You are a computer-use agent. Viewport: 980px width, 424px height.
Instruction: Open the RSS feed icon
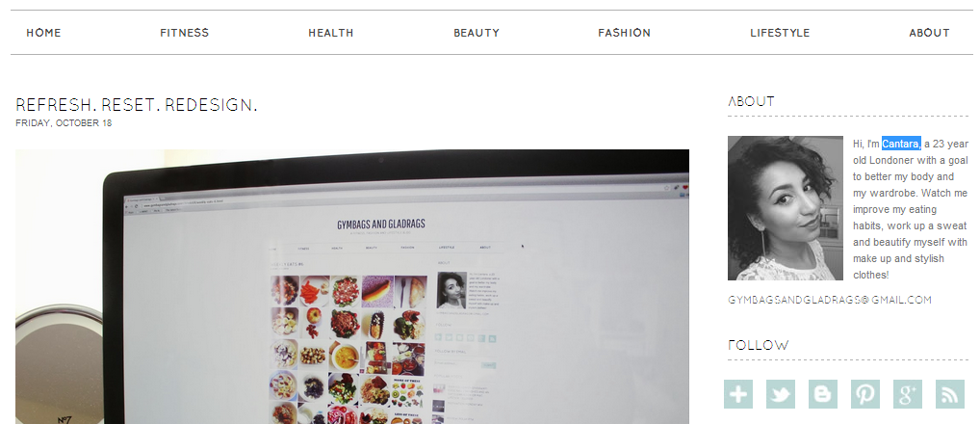(x=950, y=394)
